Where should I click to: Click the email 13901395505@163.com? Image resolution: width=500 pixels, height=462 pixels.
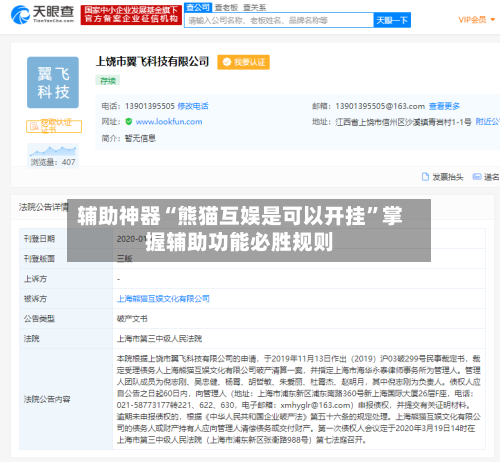pyautogui.click(x=380, y=106)
